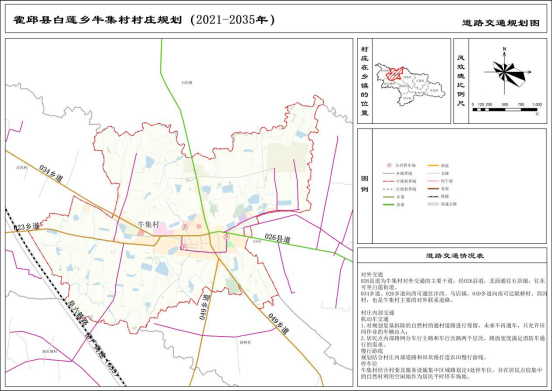This screenshot has width=553, height=391.
Task: Click the 026县道 road label
Action: [277, 238]
